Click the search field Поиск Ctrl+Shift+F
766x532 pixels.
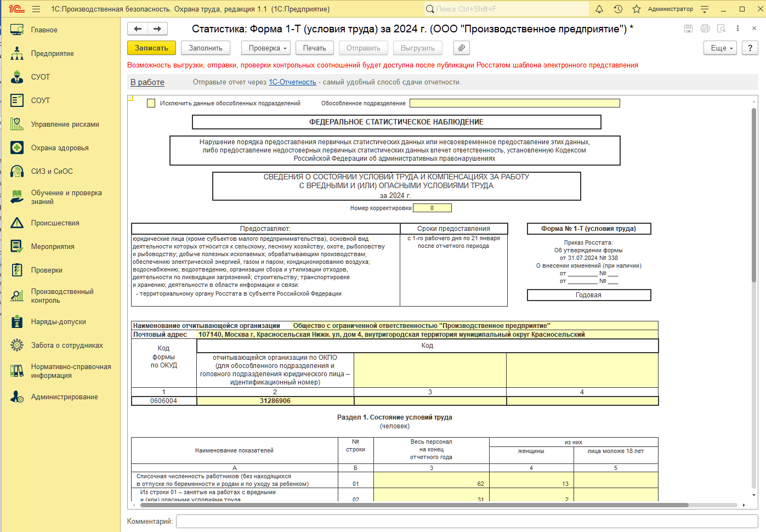(x=506, y=9)
